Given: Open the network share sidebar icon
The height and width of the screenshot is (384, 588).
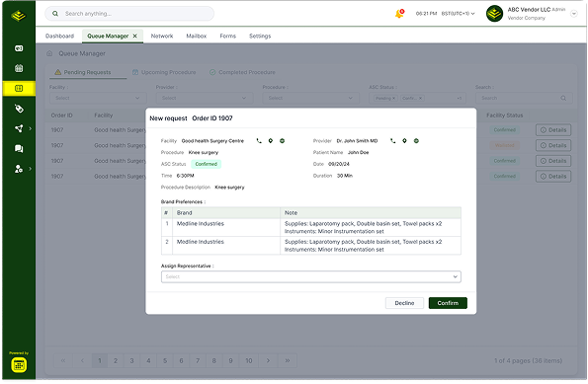Looking at the screenshot, I should tap(19, 128).
